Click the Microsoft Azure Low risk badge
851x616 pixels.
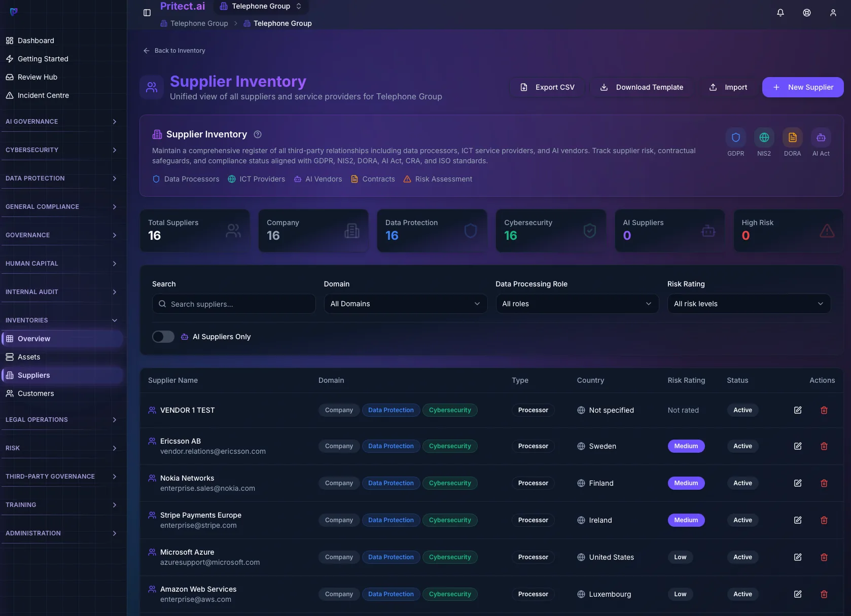coord(680,557)
